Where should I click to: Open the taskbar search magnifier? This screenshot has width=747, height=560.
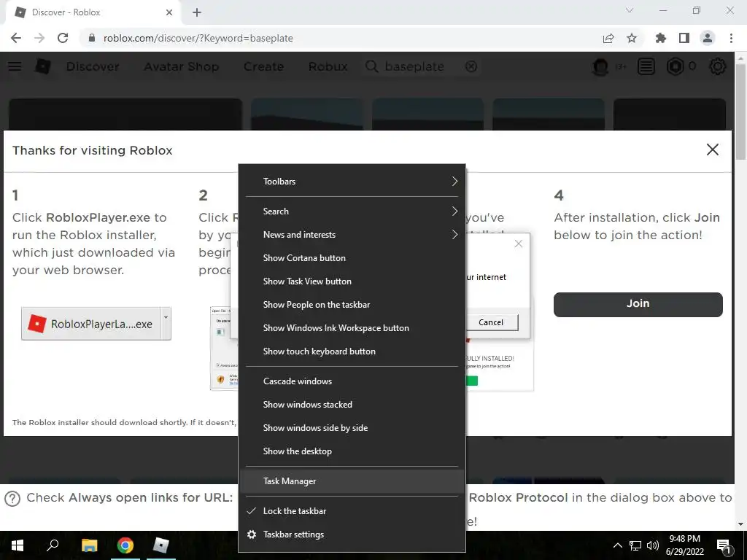[53, 545]
